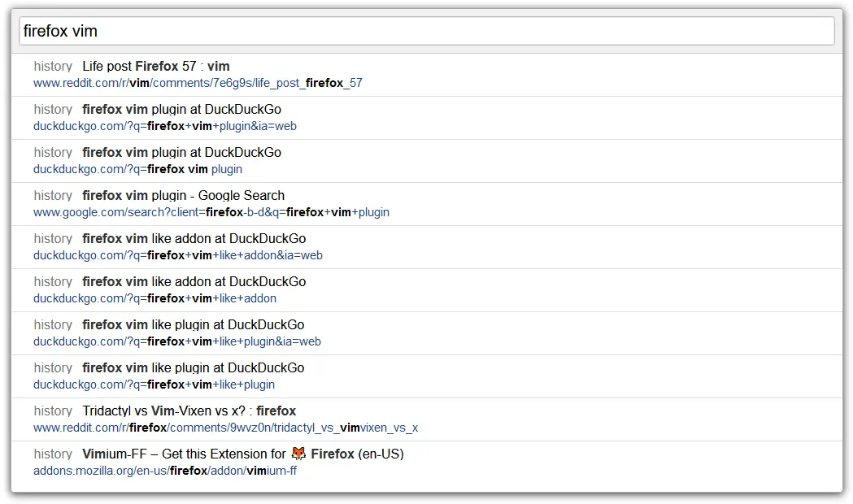Open the duckduckgo.com/?q=firefox vim plugin URL with spaces
The height and width of the screenshot is (504, 853).
pyautogui.click(x=137, y=169)
